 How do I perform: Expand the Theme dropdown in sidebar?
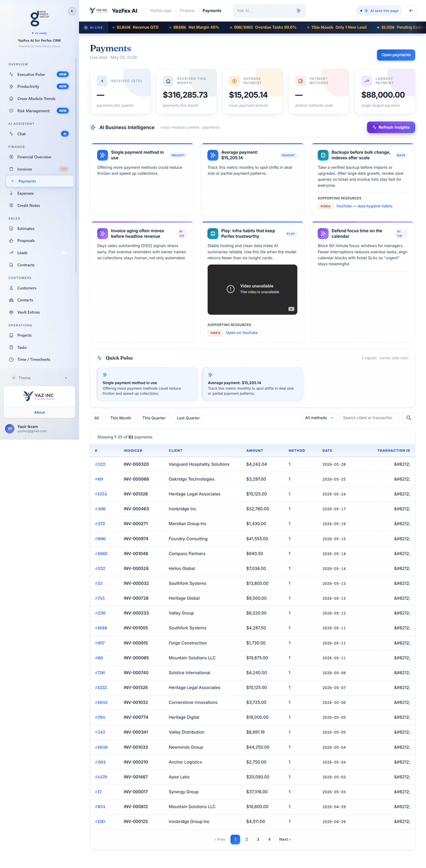pyautogui.click(x=39, y=378)
